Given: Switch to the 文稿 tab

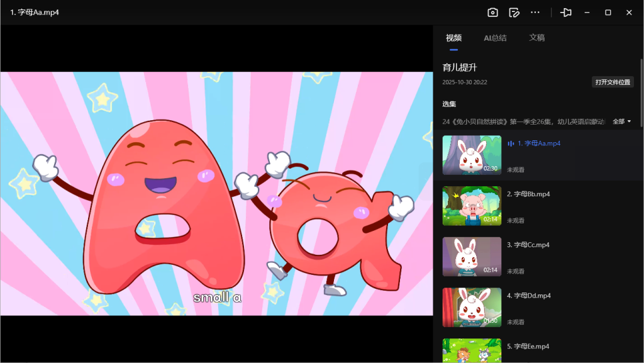Looking at the screenshot, I should [x=536, y=38].
